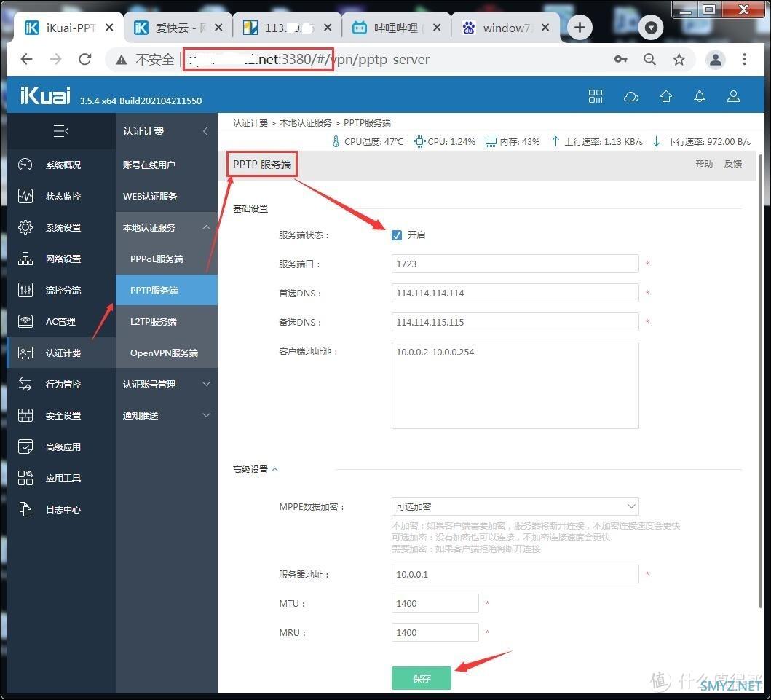The width and height of the screenshot is (771, 700).
Task: Open 认证计费 authentication icon
Action: pyautogui.click(x=25, y=353)
